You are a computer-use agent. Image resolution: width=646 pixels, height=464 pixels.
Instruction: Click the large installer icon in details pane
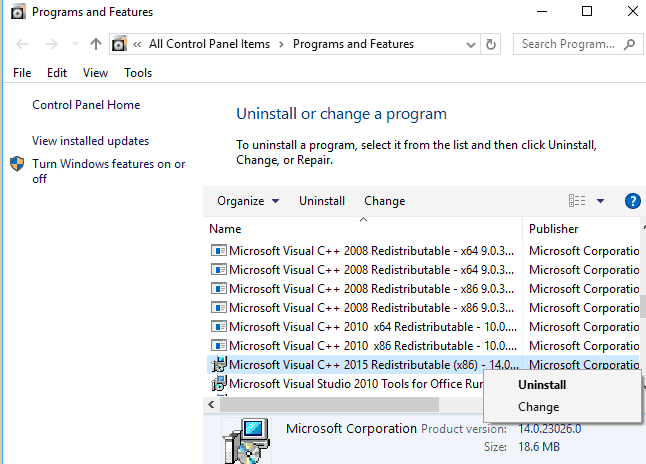point(246,441)
